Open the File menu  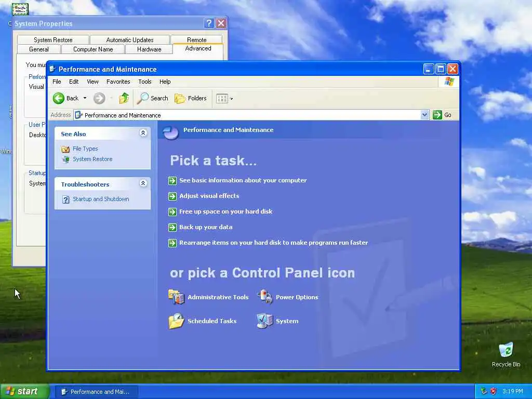pos(57,82)
